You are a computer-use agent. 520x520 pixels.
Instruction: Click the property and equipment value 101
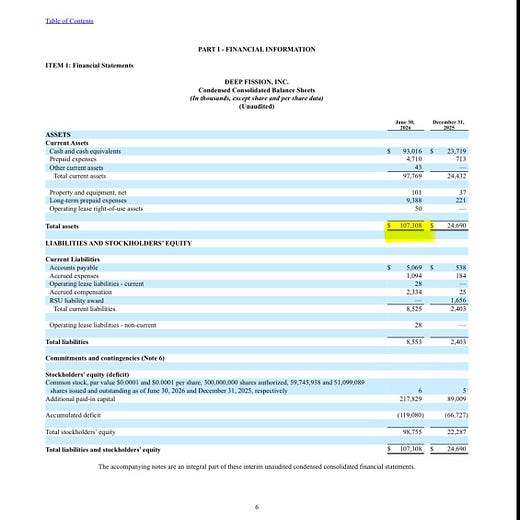pos(417,192)
